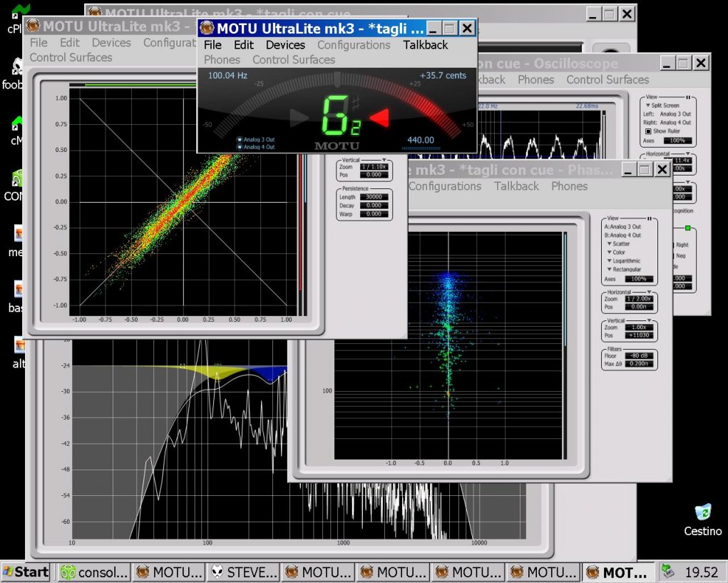Click the Start button on taskbar
The width and height of the screenshot is (728, 583).
point(26,572)
